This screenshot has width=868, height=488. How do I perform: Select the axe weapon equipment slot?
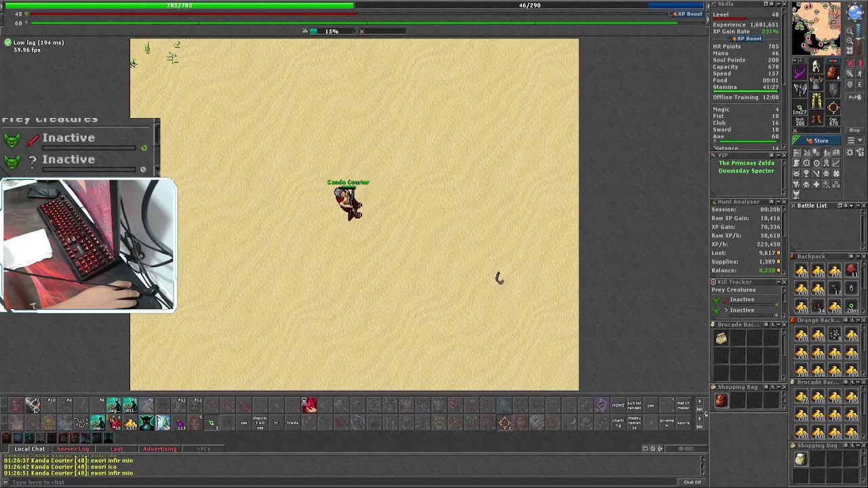pyautogui.click(x=800, y=89)
